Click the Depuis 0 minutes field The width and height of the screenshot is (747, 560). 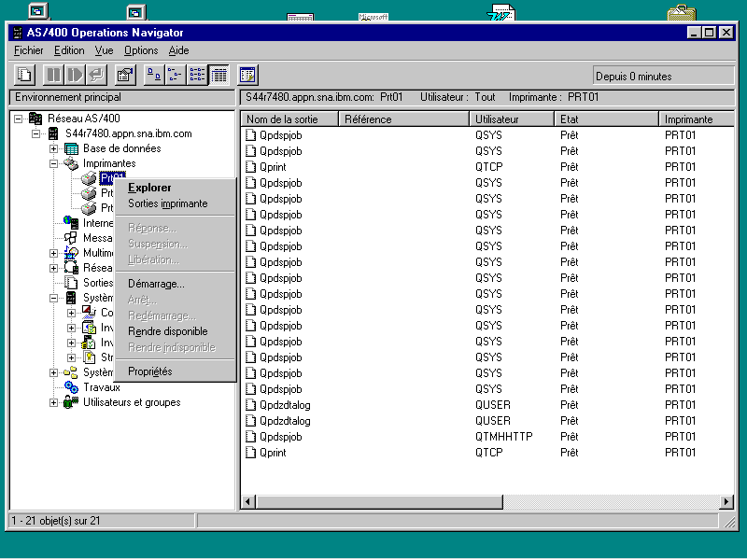pos(663,77)
